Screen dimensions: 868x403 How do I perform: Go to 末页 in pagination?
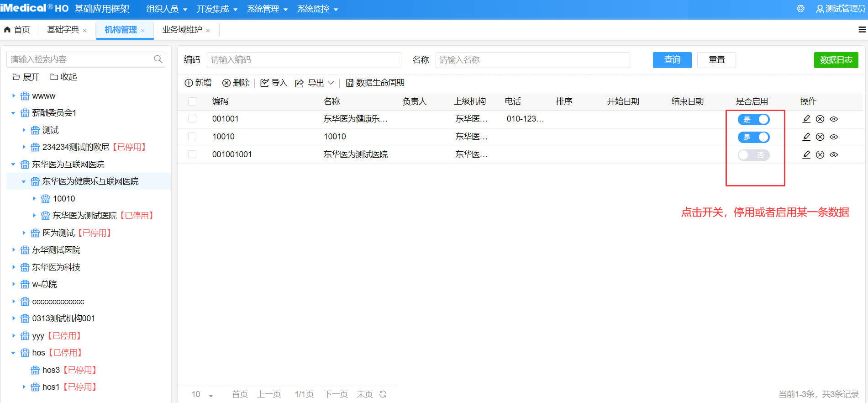coord(365,394)
